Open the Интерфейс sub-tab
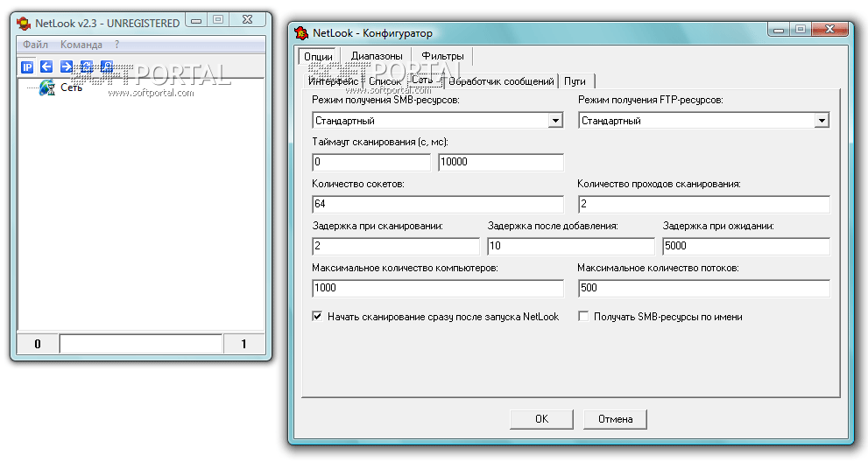This screenshot has width=868, height=462. point(333,81)
